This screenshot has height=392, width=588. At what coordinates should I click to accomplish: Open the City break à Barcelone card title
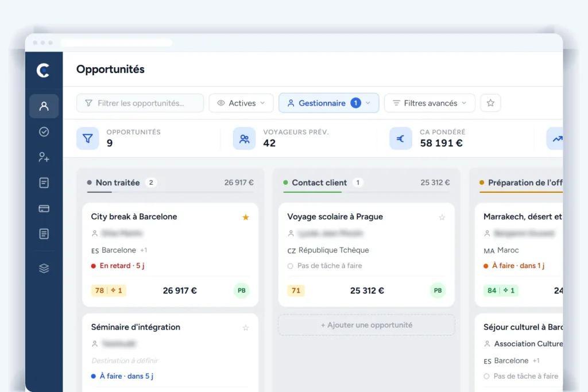(134, 216)
